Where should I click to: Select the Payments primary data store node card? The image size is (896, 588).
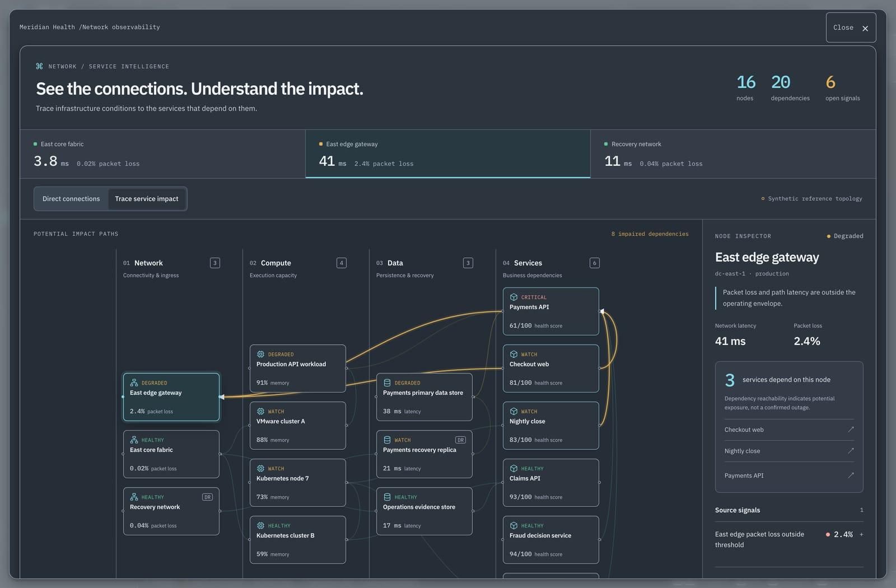pos(424,397)
